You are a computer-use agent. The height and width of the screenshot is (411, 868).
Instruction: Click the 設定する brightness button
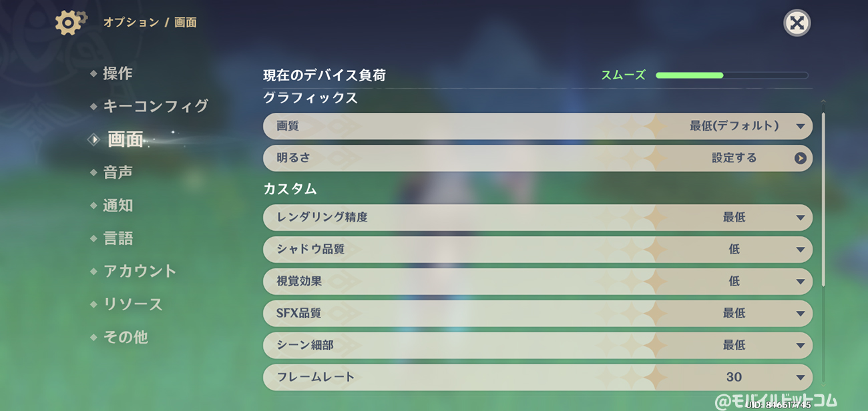coord(734,159)
